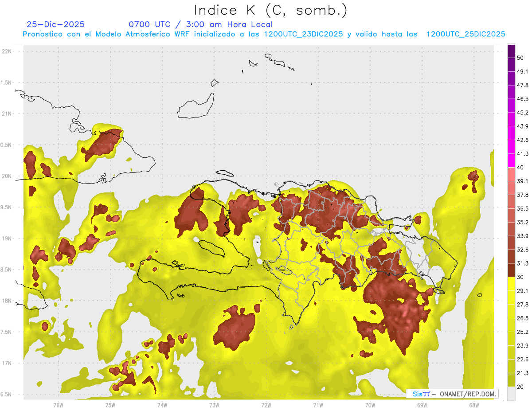
Task: Select the date text '25-Dic-2025'
Action: click(x=55, y=24)
